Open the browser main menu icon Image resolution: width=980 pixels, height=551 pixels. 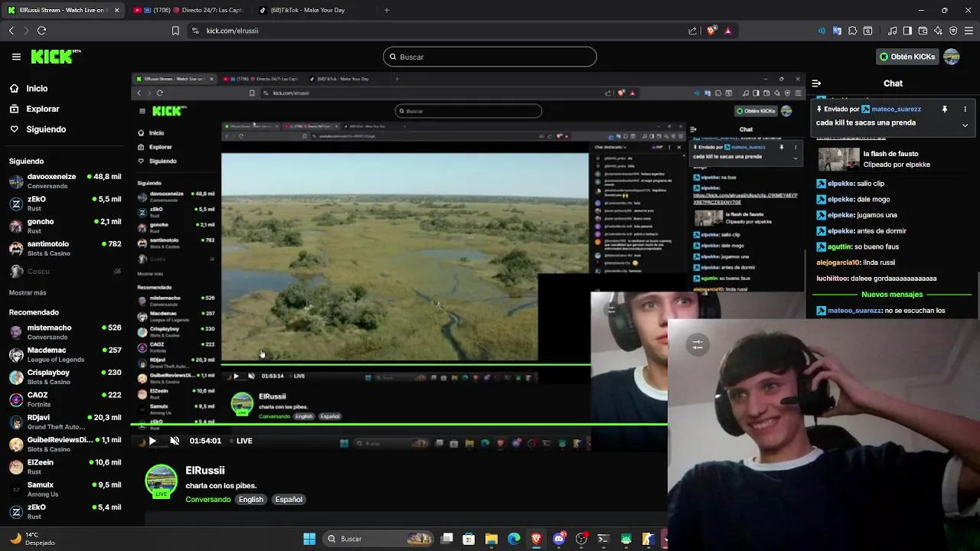[x=969, y=31]
